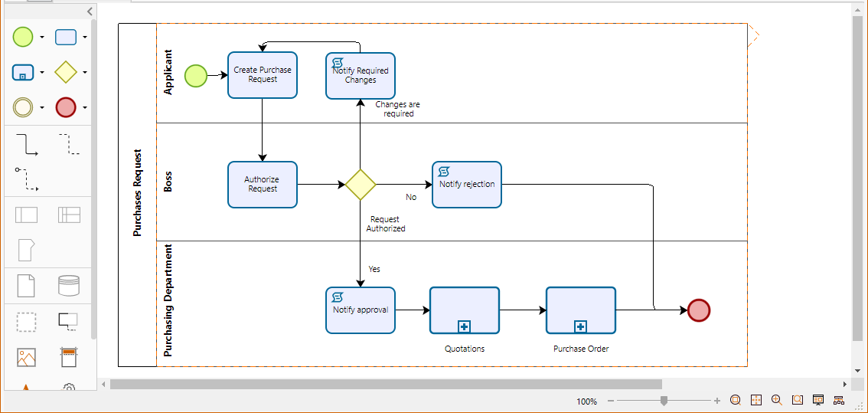The image size is (868, 413).
Task: Select the Notify approval task
Action: point(361,310)
